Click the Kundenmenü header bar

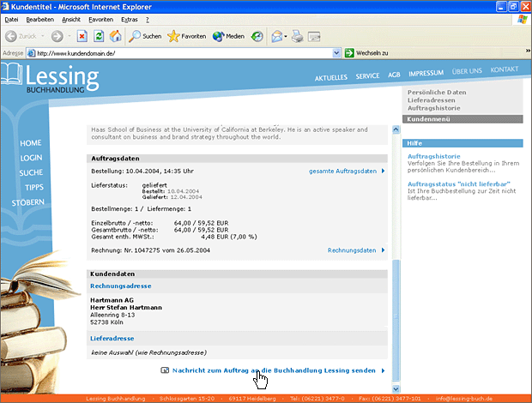[x=462, y=119]
